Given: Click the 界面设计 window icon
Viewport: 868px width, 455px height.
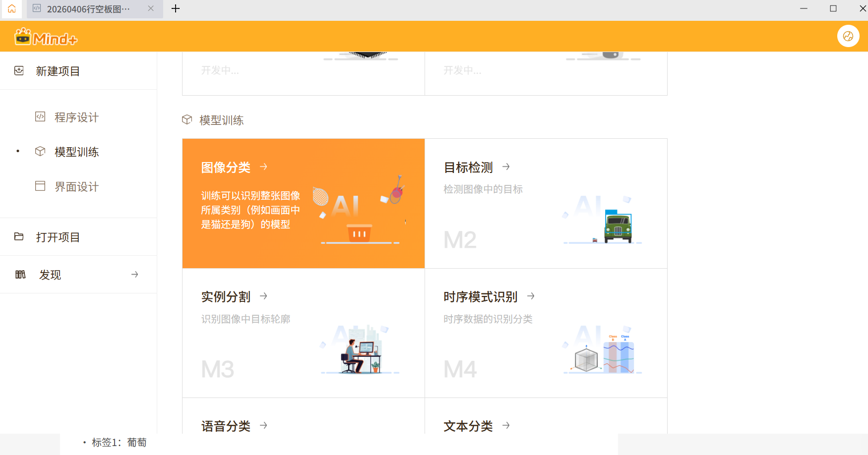Looking at the screenshot, I should pyautogui.click(x=40, y=186).
